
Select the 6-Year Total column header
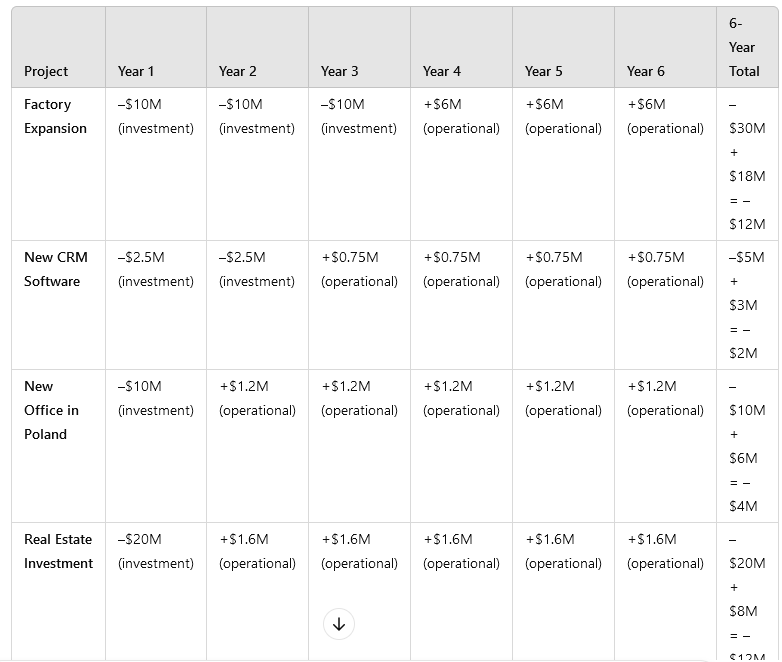click(x=744, y=47)
